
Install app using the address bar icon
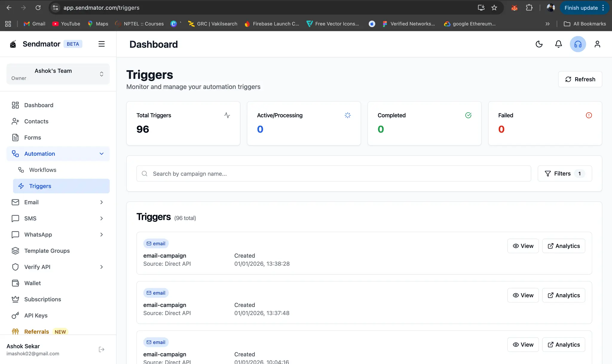click(x=481, y=8)
